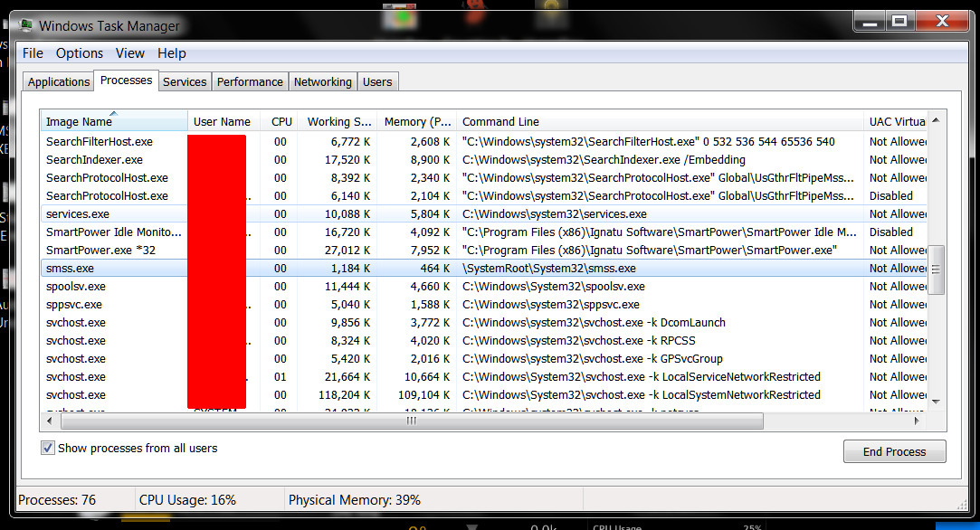Click horizontal scrollbar left arrow
The width and height of the screenshot is (980, 530).
(50, 421)
